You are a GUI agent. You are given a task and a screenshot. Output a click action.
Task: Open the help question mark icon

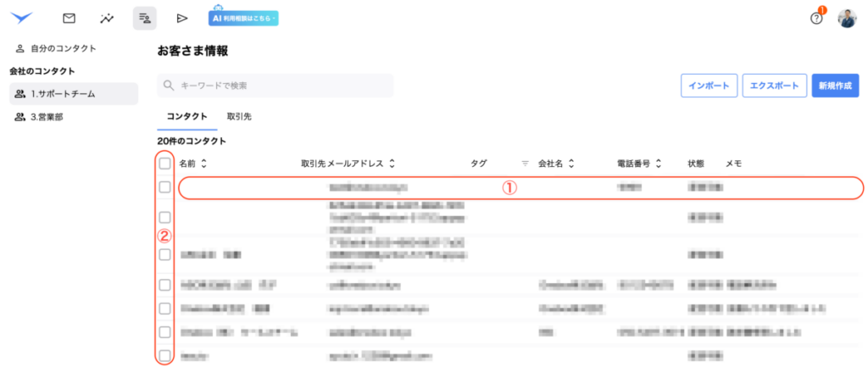coord(817,19)
